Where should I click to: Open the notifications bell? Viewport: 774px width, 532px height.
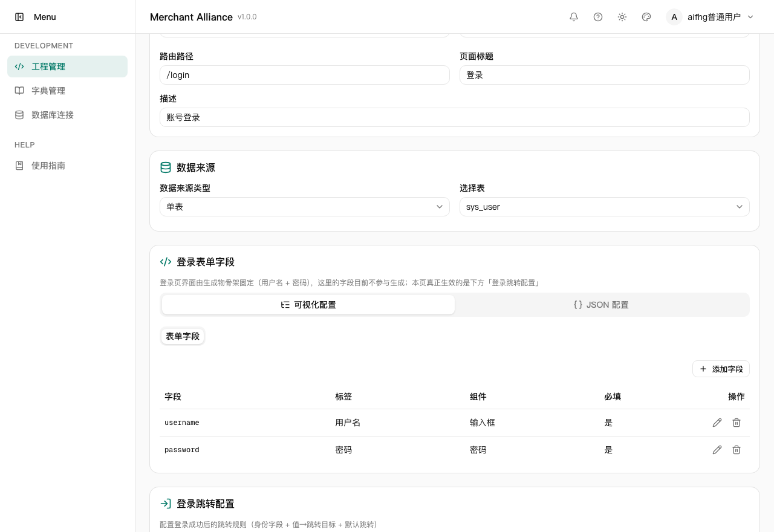click(574, 17)
